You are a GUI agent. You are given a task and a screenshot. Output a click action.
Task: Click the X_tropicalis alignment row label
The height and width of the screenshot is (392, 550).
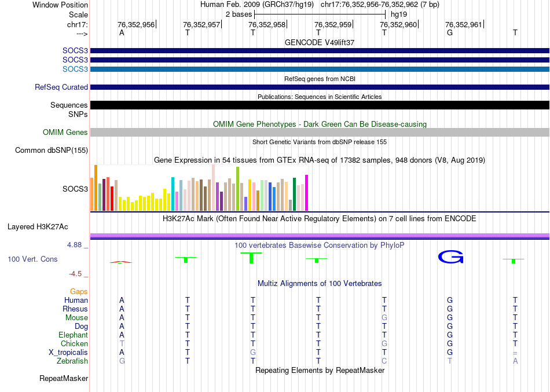point(68,353)
